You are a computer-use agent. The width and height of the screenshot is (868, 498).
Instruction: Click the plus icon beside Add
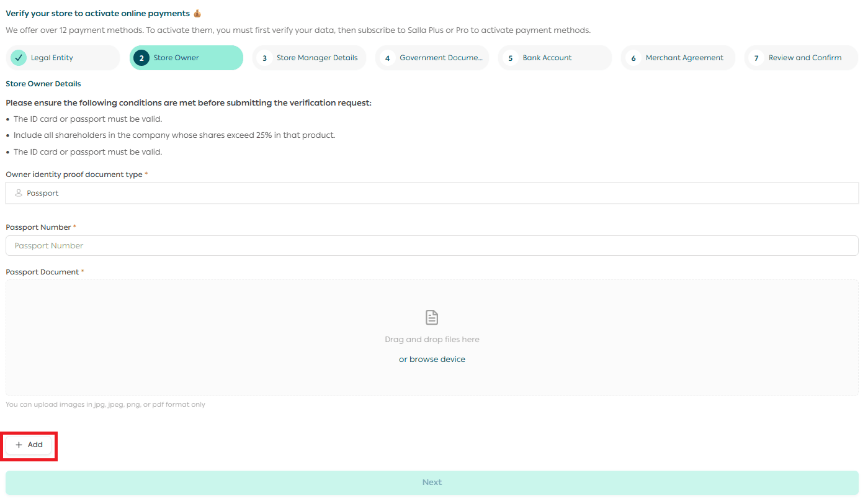(19, 445)
